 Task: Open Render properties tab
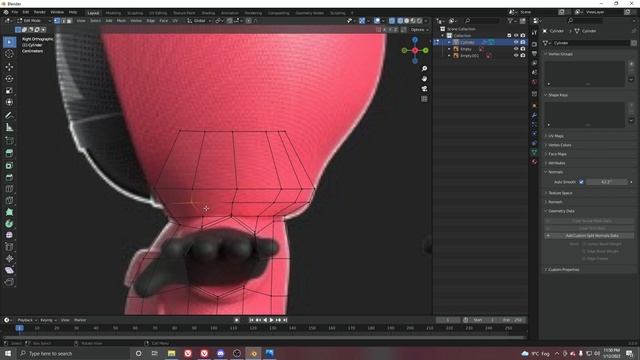534,44
